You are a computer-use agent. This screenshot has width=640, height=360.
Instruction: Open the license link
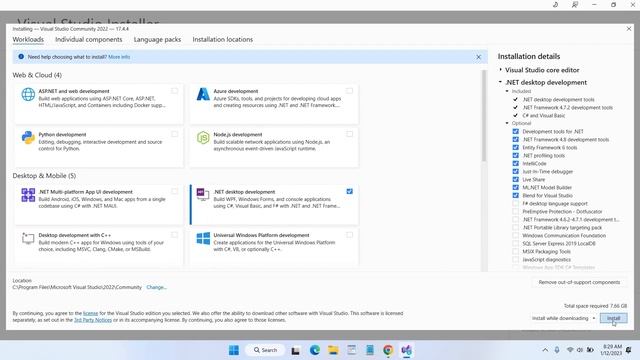coord(91,313)
